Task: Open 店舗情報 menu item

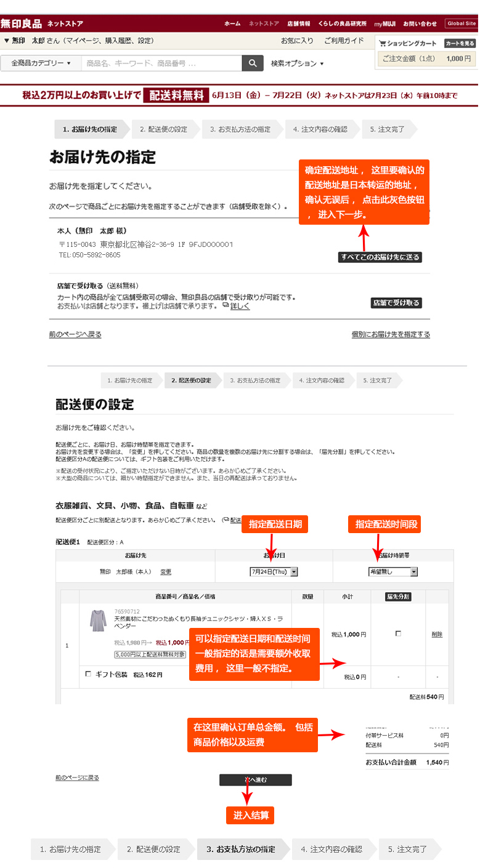Action: coord(299,23)
